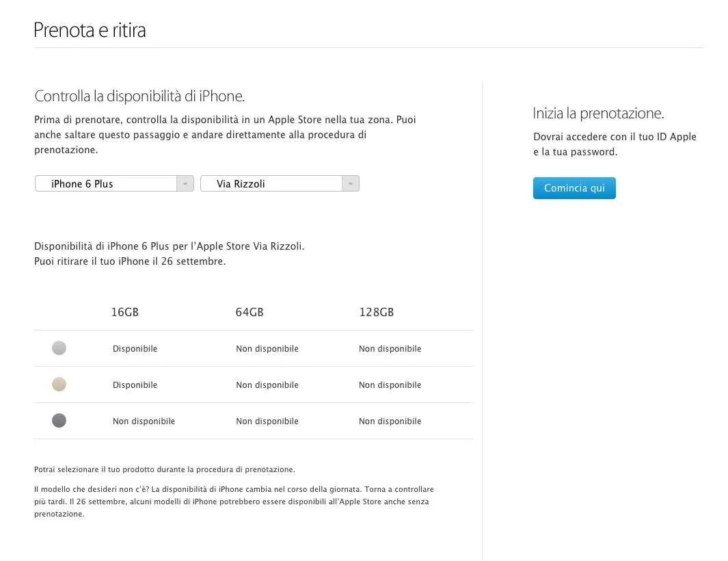
Task: Open the iPhone 6 Plus model dropdown
Action: [114, 183]
